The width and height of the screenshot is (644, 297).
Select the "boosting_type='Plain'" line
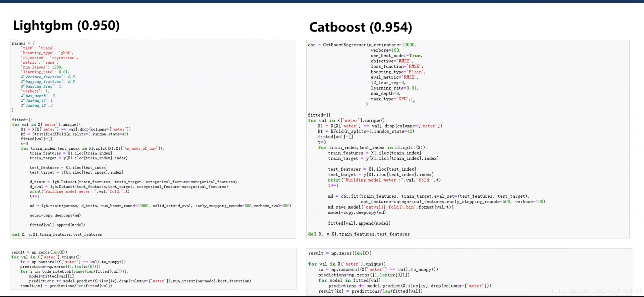pos(398,72)
